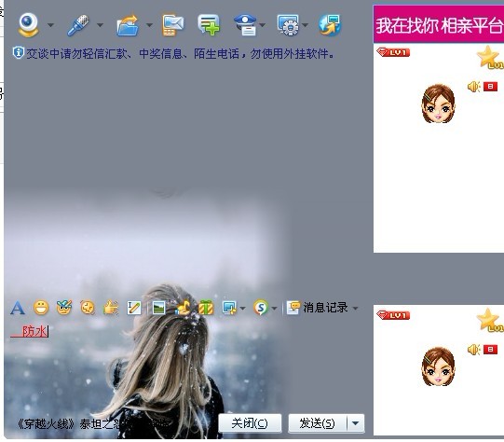Click upper contact's LV1 diamond badge
Viewport: 504px width, 442px height.
coord(393,52)
